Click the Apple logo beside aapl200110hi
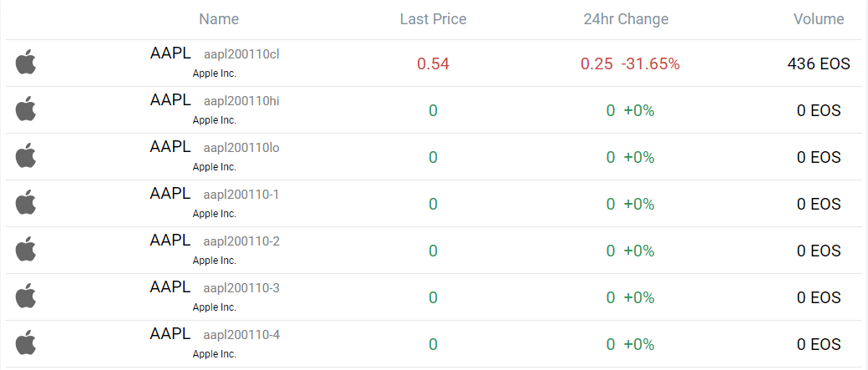The height and width of the screenshot is (370, 868). click(27, 109)
